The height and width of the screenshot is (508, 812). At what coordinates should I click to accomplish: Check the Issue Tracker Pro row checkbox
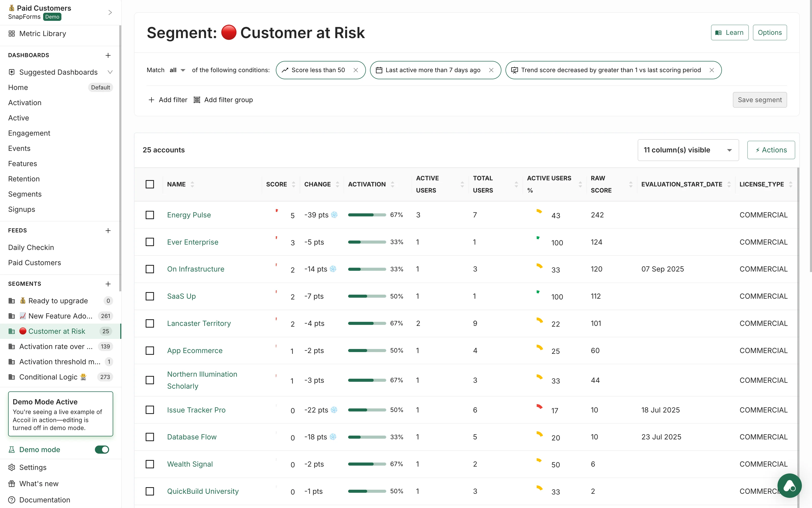(x=150, y=410)
